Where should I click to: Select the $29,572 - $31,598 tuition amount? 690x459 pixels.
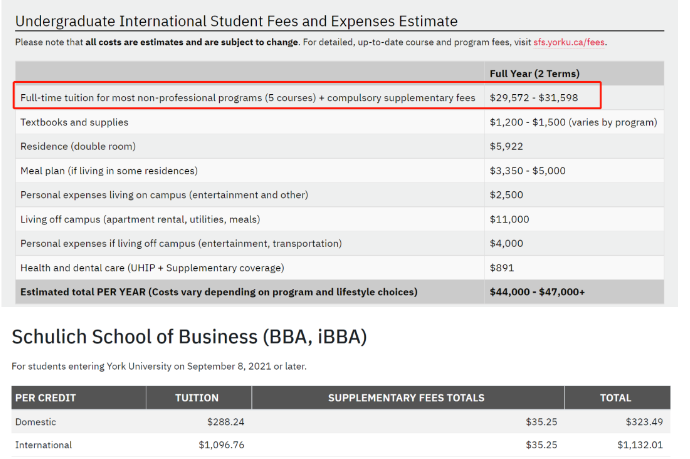click(540, 98)
